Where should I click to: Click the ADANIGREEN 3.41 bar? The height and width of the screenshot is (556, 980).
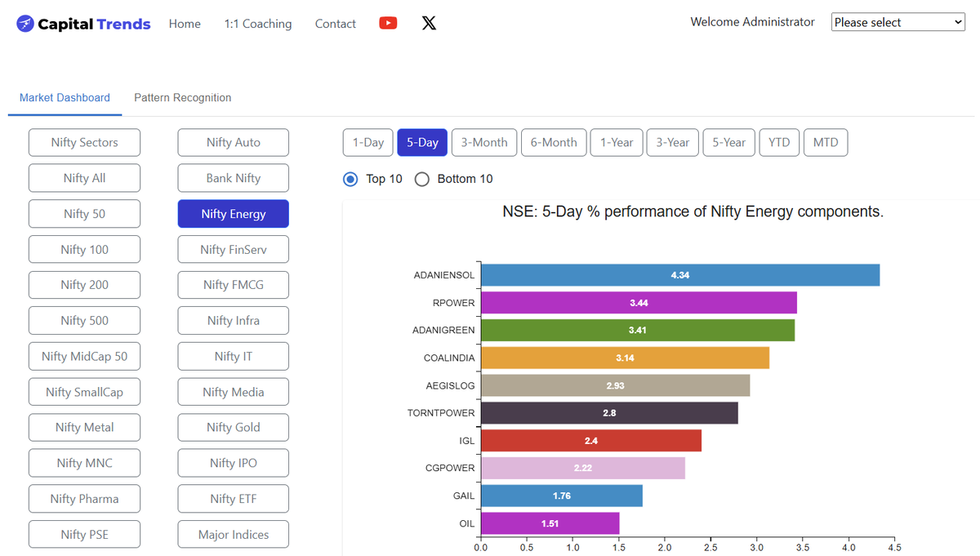(x=638, y=330)
